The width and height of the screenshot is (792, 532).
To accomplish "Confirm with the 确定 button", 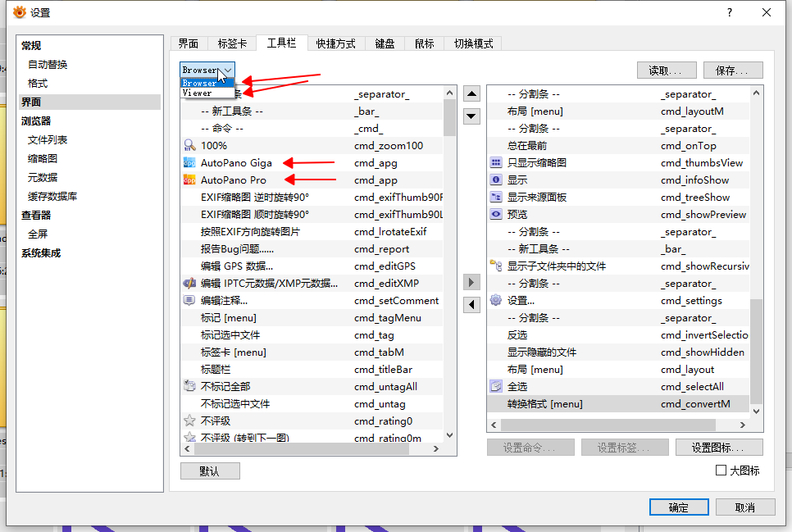I will coord(679,507).
